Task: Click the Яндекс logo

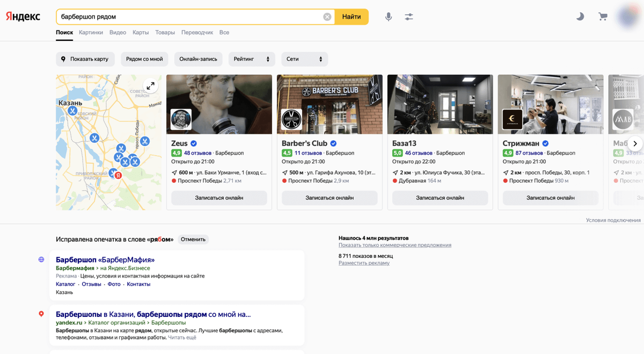Action: (x=23, y=17)
